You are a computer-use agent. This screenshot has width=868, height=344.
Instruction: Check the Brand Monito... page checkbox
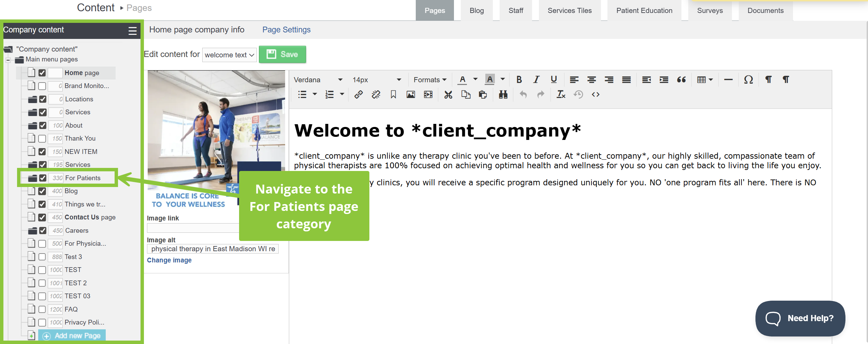pos(42,86)
